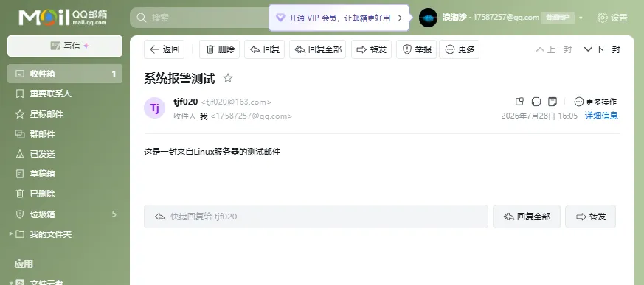Go to next mail 下一封
Image resolution: width=644 pixels, height=285 pixels.
pyautogui.click(x=602, y=49)
